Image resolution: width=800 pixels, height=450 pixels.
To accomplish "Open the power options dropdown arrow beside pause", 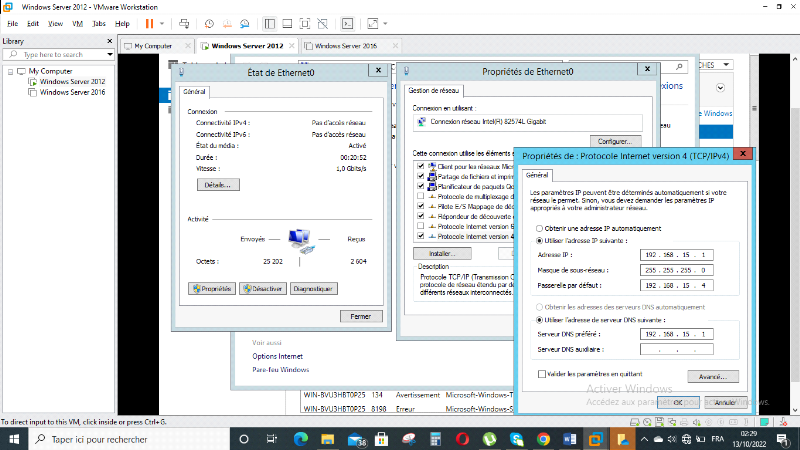I will point(163,22).
